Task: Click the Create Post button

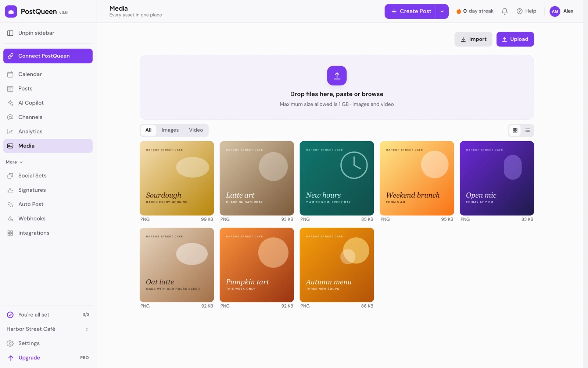Action: click(x=410, y=11)
